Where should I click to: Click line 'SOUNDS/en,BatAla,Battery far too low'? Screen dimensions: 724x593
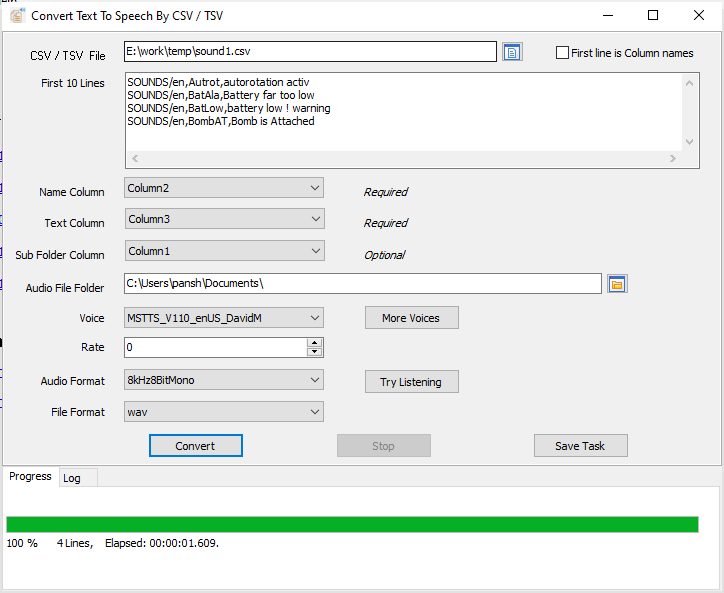tap(221, 95)
